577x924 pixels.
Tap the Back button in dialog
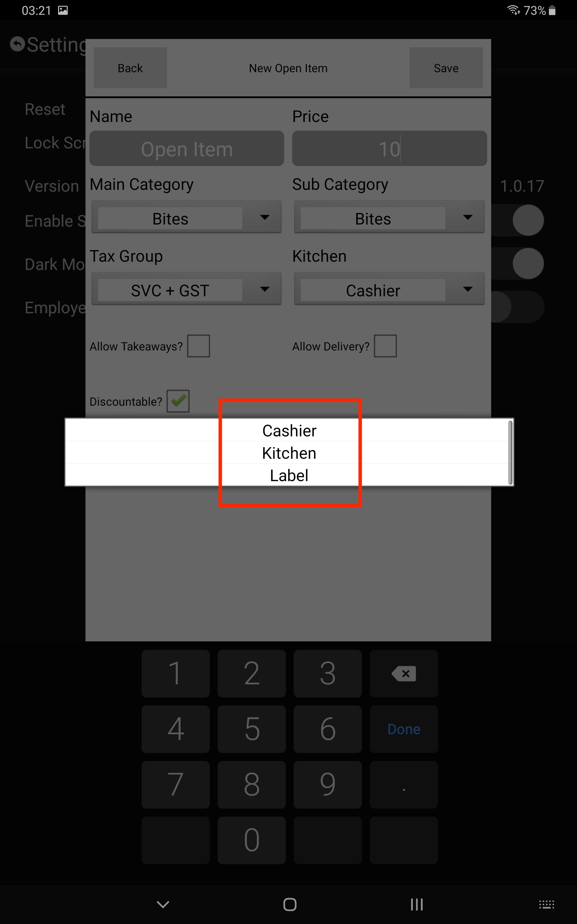pyautogui.click(x=130, y=68)
